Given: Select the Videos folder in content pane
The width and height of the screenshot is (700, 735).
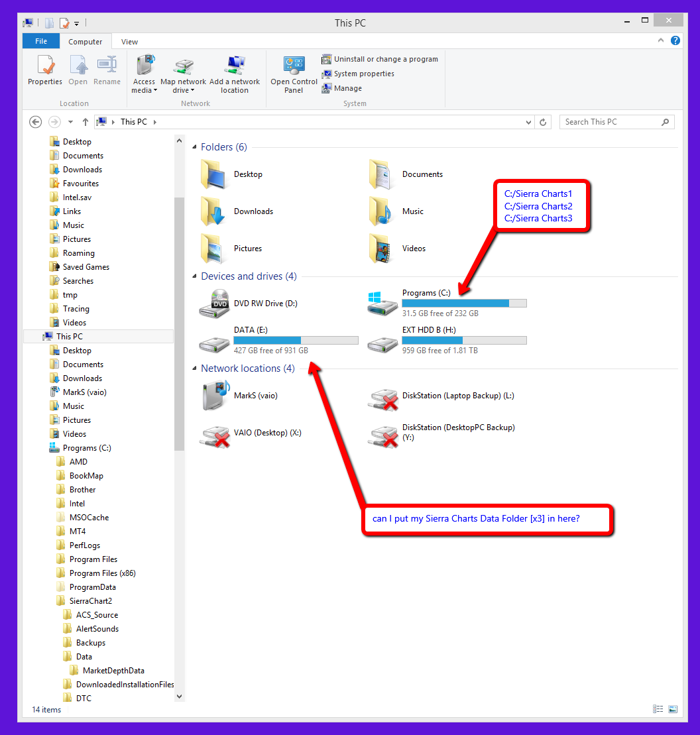Looking at the screenshot, I should click(398, 249).
